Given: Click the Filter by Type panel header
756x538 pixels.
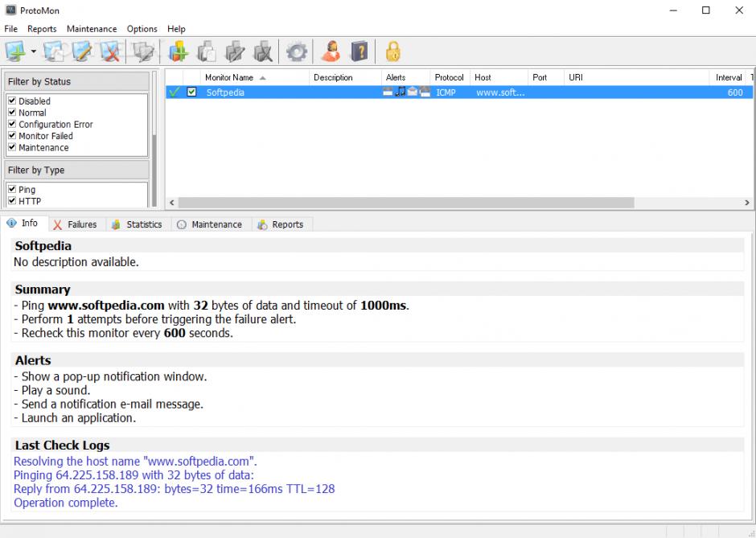Looking at the screenshot, I should click(x=76, y=170).
